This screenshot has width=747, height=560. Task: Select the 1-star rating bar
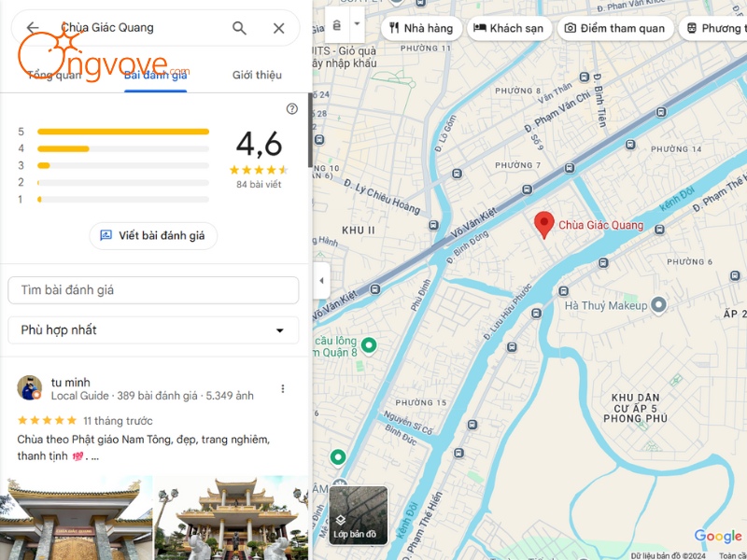(123, 199)
